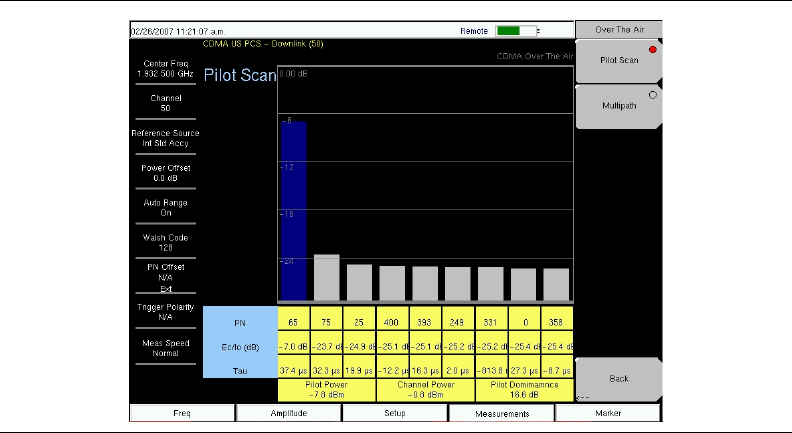Select the Walsh Code 128 setting

click(165, 242)
